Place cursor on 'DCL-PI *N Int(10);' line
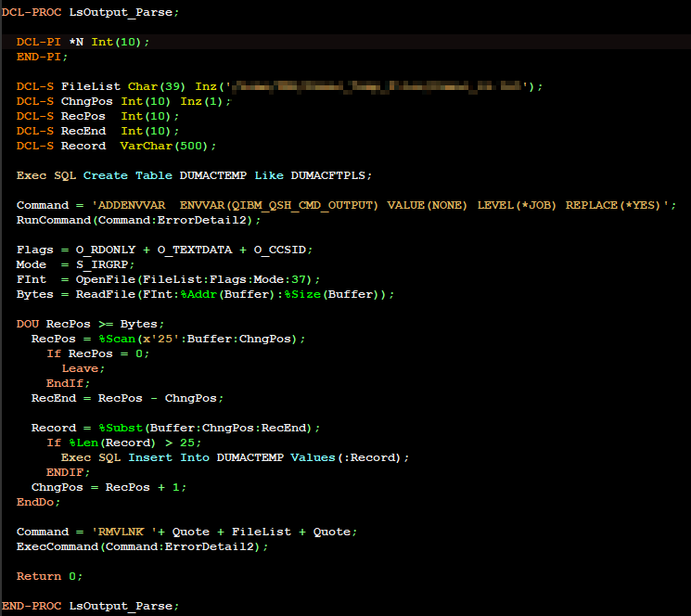Screen dimensions: 691x616 (x=83, y=42)
